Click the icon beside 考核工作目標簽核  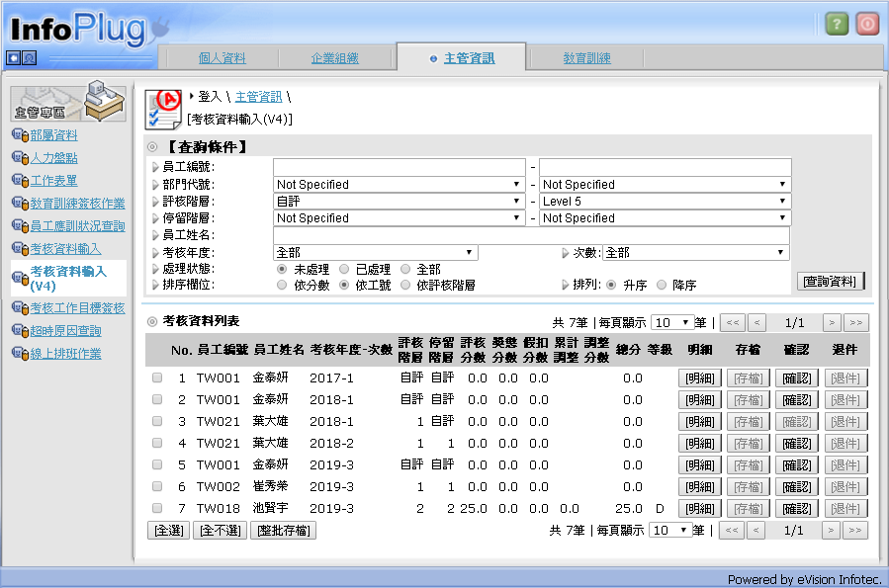tap(20, 308)
